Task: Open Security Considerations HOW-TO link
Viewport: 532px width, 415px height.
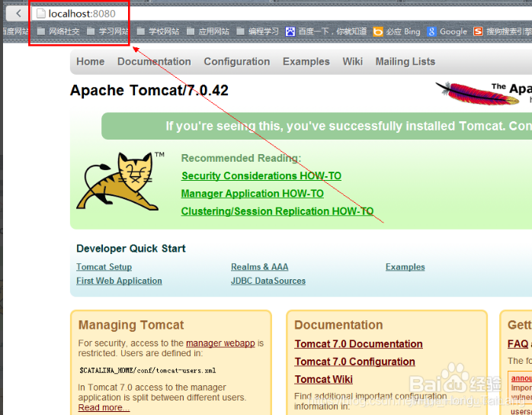Action: pyautogui.click(x=261, y=176)
